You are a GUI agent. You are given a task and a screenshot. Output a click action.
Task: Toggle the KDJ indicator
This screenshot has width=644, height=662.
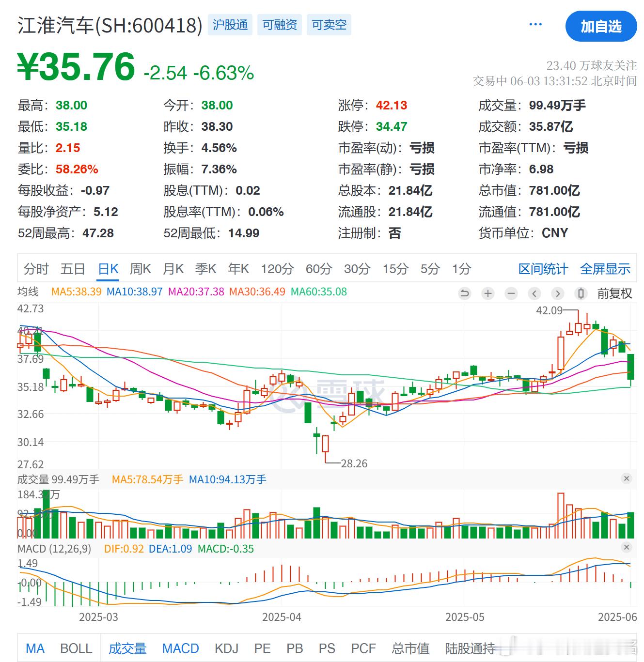(x=226, y=648)
